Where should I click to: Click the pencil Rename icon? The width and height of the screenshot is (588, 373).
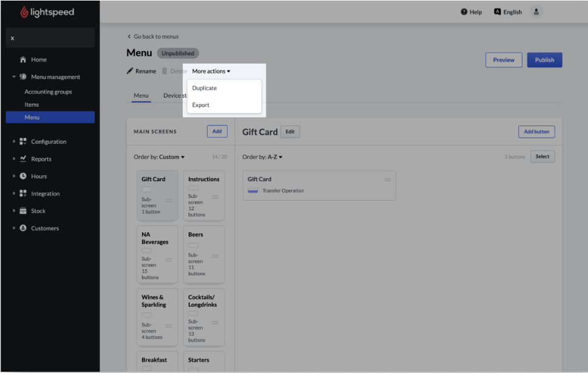point(130,71)
